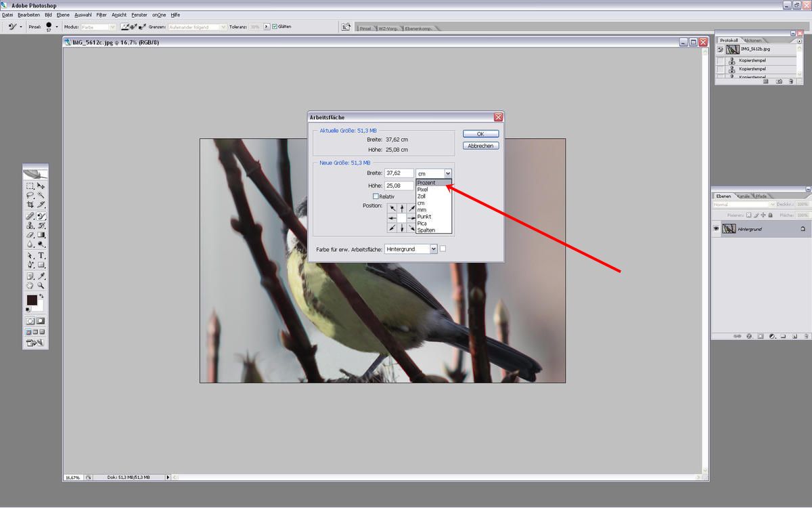Click the foreground color swatch

32,299
